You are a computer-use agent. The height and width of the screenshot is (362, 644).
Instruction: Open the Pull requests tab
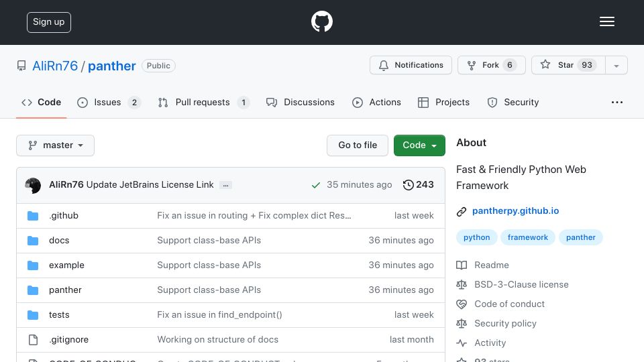[204, 102]
